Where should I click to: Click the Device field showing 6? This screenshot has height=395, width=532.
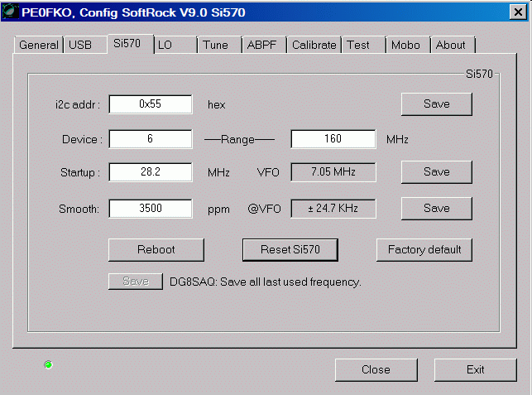(x=151, y=139)
